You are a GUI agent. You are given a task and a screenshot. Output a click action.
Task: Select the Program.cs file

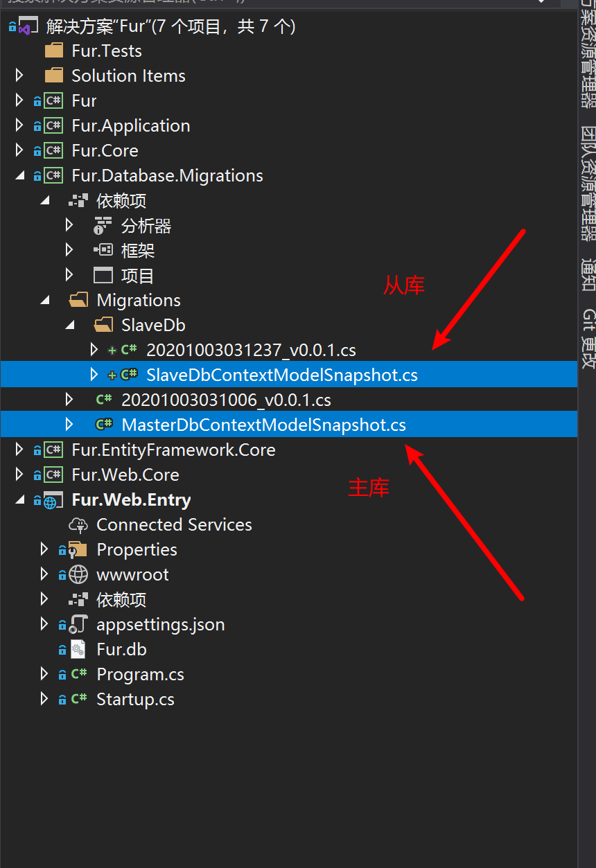coord(140,675)
